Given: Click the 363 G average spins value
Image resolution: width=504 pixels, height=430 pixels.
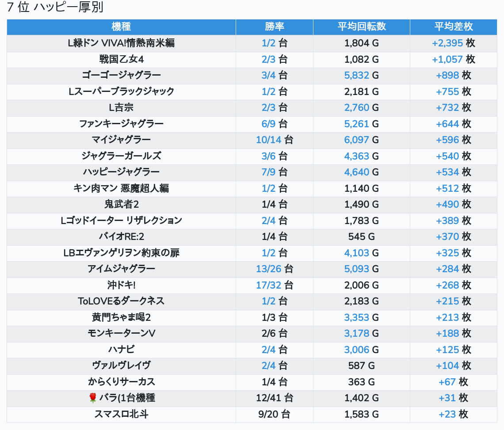Looking at the screenshot, I should (x=362, y=382).
